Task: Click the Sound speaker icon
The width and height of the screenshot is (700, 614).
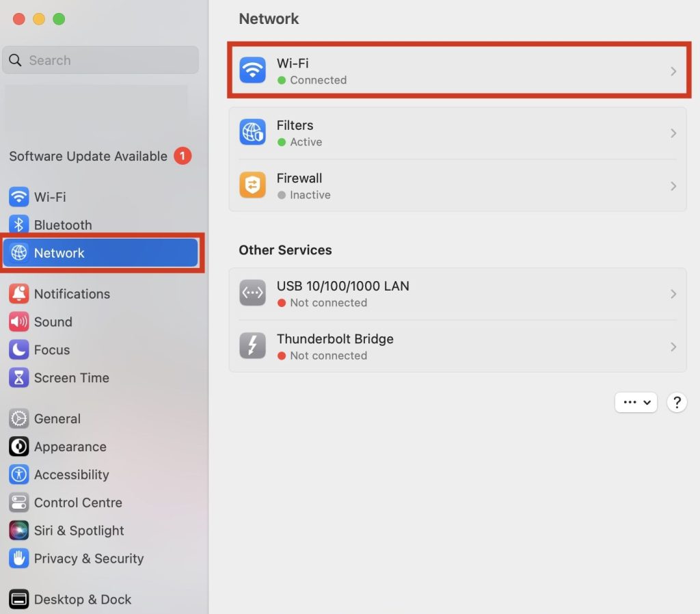Action: tap(18, 322)
